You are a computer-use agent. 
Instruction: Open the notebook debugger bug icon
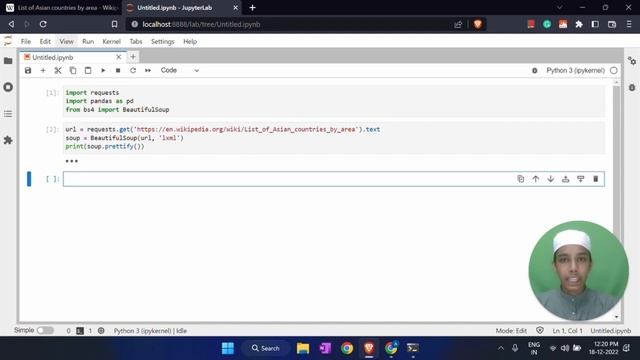coord(535,71)
